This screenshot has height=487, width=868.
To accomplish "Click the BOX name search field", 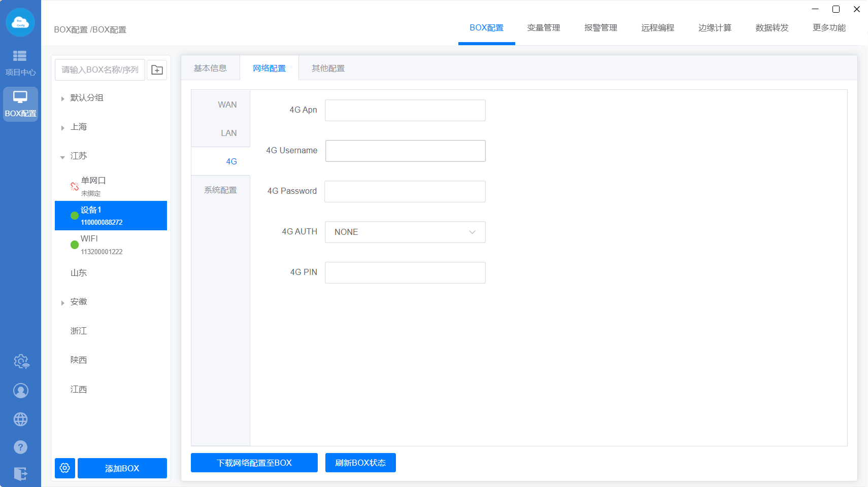I will pos(100,70).
